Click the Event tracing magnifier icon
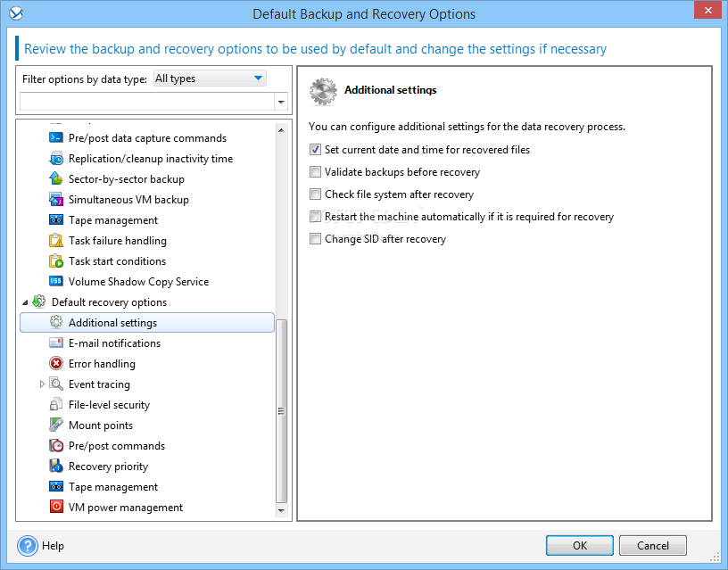The image size is (728, 570). [56, 384]
